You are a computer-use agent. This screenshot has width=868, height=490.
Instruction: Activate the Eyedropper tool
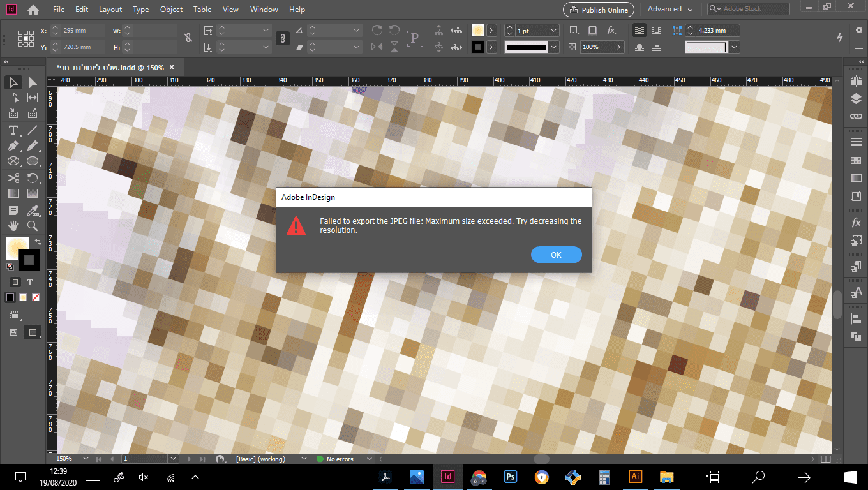pos(33,211)
